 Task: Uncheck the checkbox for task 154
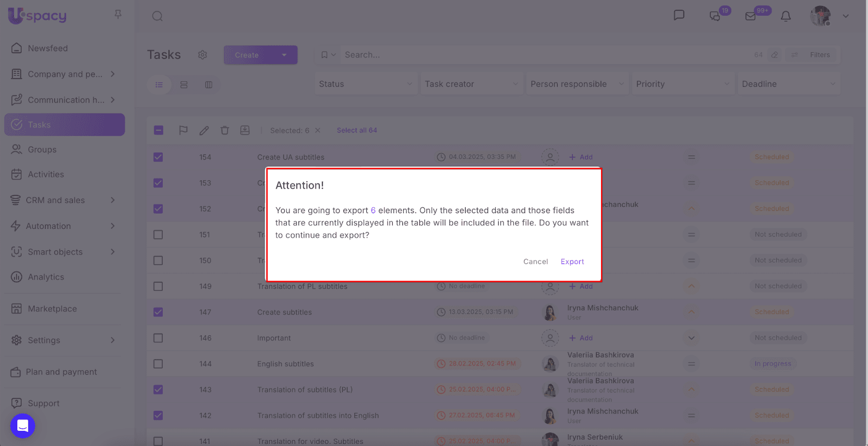click(158, 157)
